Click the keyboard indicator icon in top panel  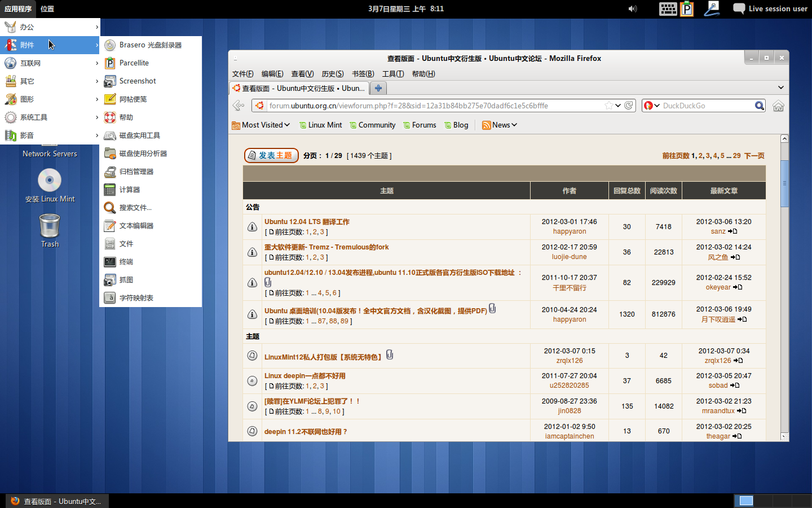click(668, 8)
